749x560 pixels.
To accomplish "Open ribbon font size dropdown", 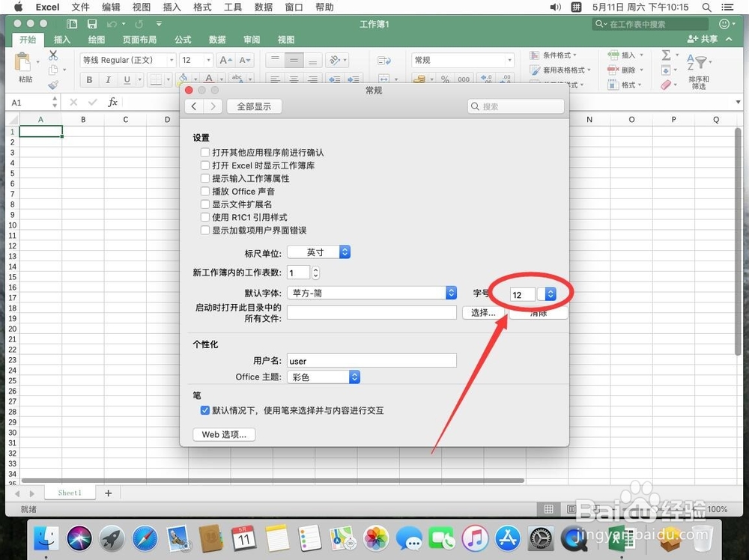I will point(208,60).
